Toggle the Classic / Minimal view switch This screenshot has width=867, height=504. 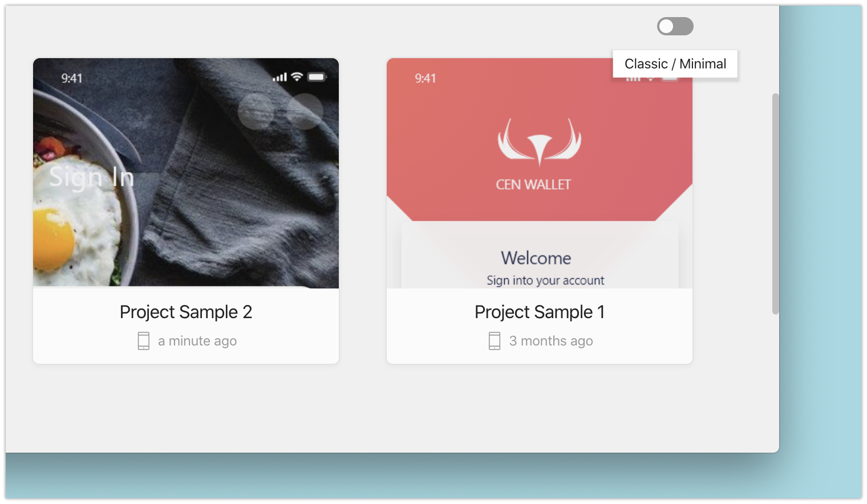coord(675,26)
